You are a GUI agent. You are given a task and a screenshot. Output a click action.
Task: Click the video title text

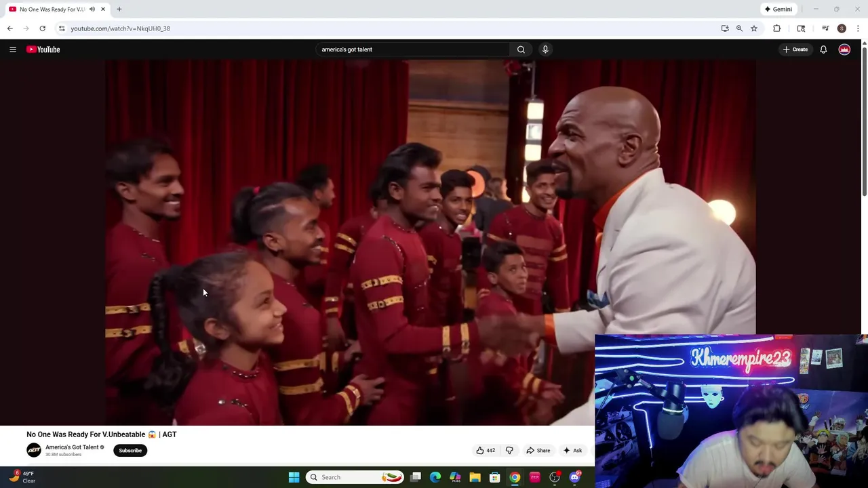pyautogui.click(x=102, y=434)
